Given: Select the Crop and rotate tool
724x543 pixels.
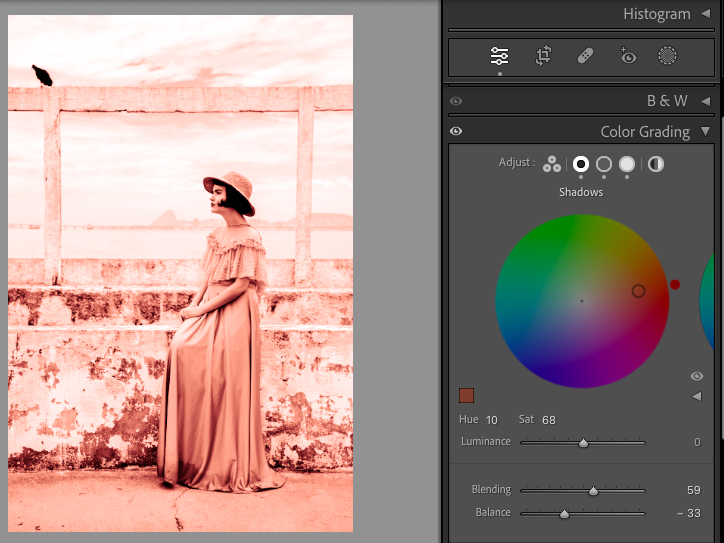Looking at the screenshot, I should 543,56.
